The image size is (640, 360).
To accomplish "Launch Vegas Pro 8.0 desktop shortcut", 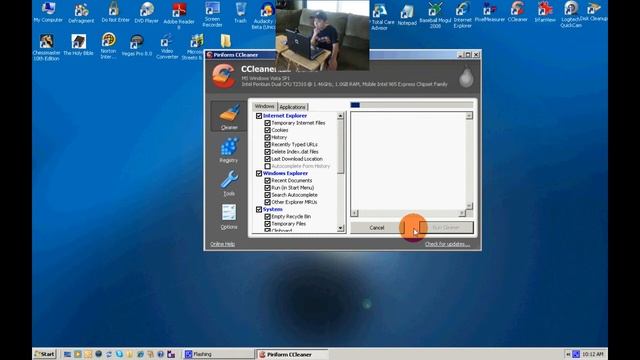I will click(x=137, y=46).
